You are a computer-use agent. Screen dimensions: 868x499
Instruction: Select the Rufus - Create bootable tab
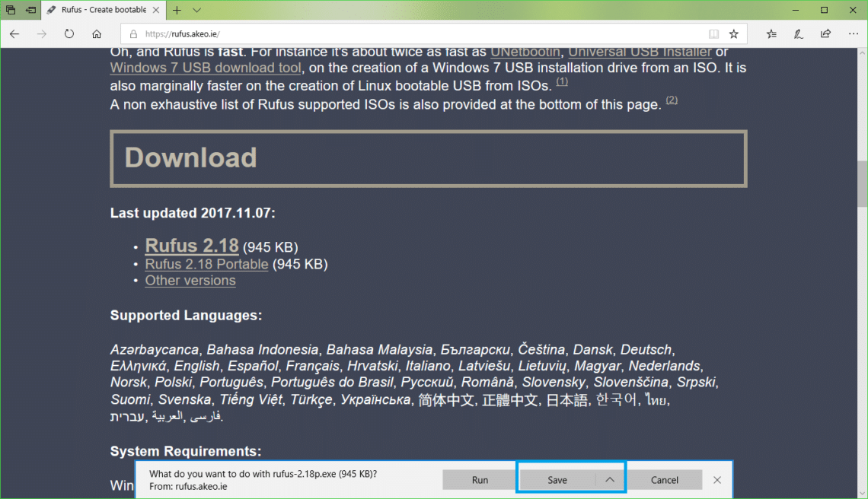(x=99, y=11)
